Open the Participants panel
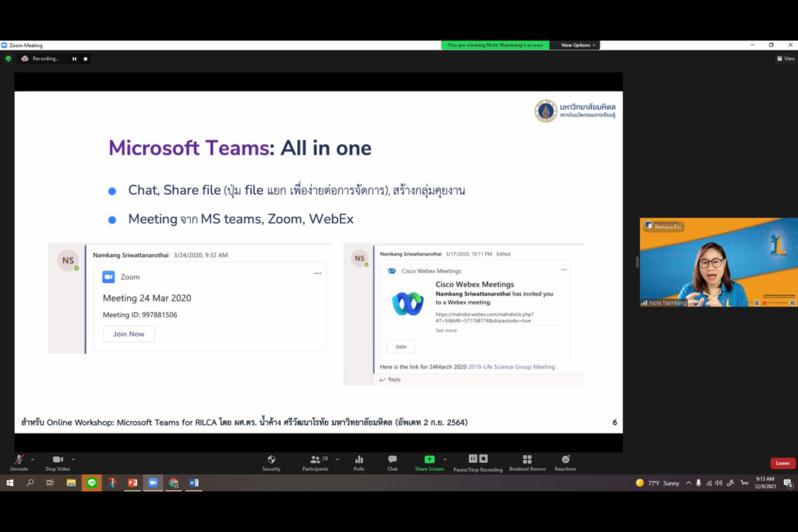This screenshot has width=798, height=532. [x=315, y=460]
